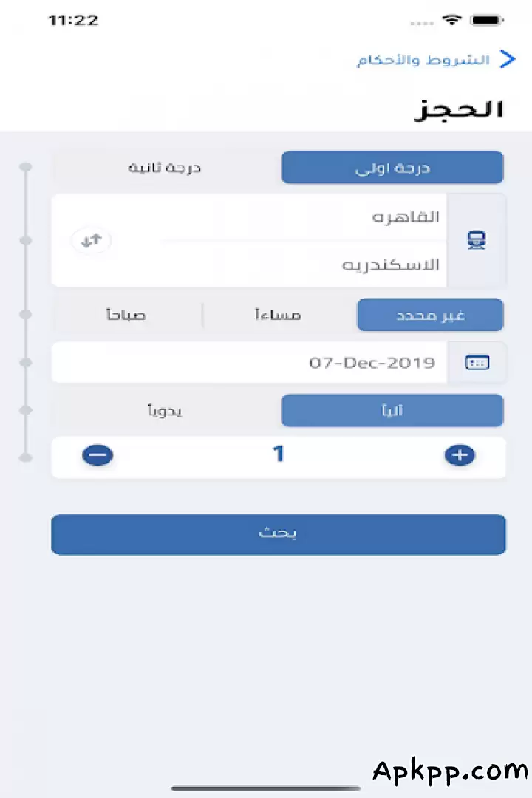The image size is (532, 798).
Task: Select صباحاً (morning) departure time
Action: (x=126, y=315)
